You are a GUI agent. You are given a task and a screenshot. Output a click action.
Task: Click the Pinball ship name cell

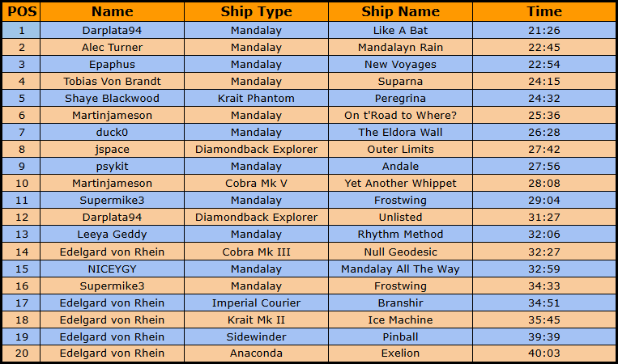click(400, 336)
